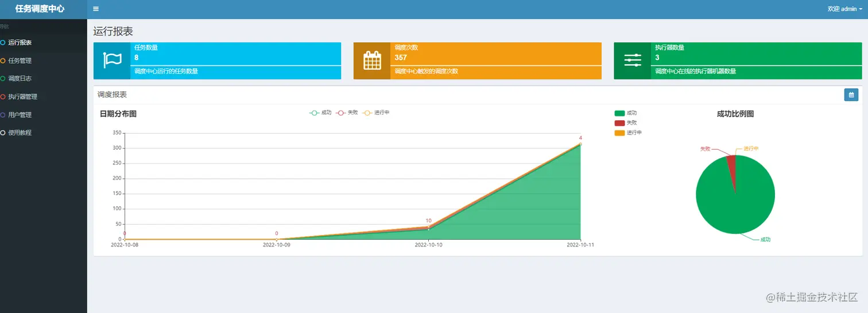Click 调度中心触发的调度次数 description text
Screen dimensions: 868x313
[x=426, y=72]
